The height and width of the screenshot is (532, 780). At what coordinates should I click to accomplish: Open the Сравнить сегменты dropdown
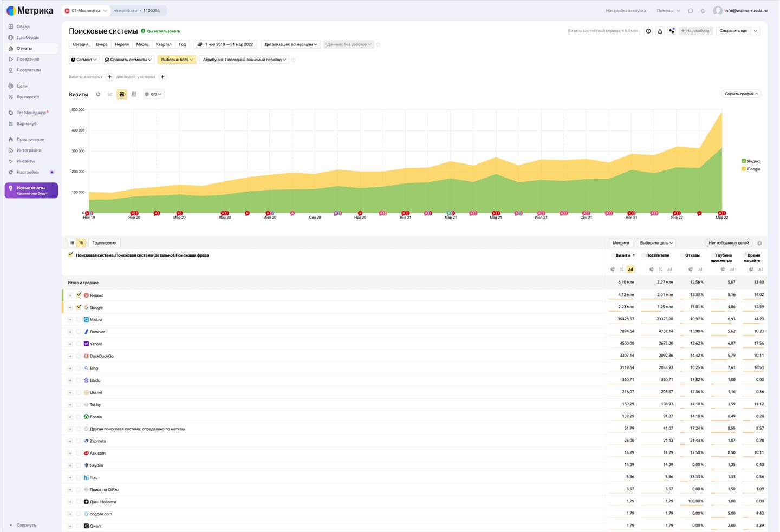128,60
